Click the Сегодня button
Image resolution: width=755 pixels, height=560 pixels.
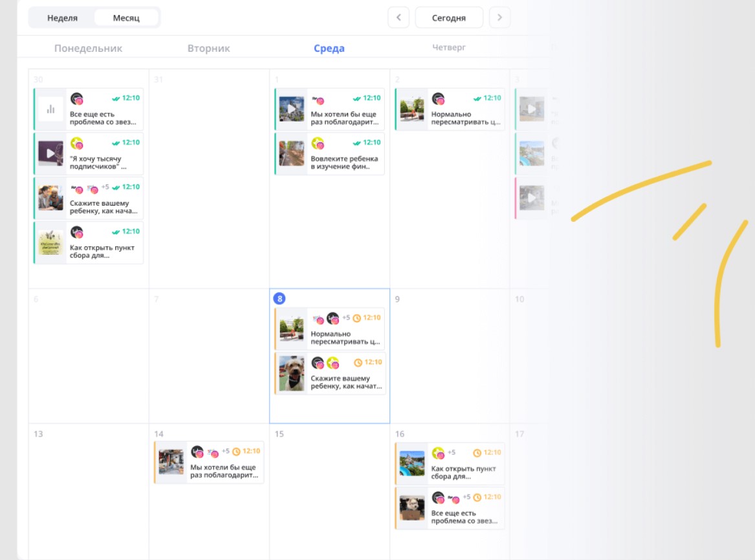click(x=449, y=18)
